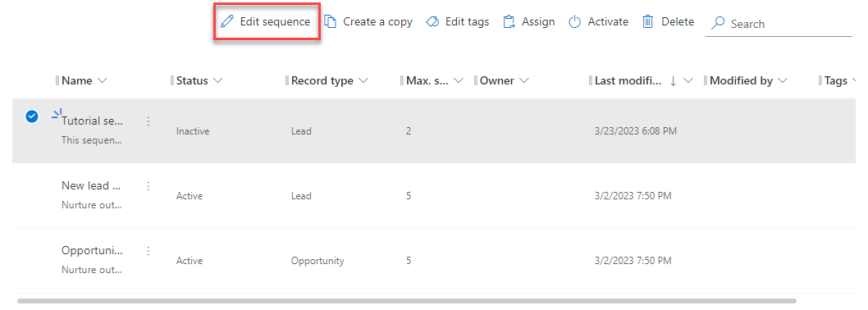Open the Modified by column dropdown

point(782,81)
